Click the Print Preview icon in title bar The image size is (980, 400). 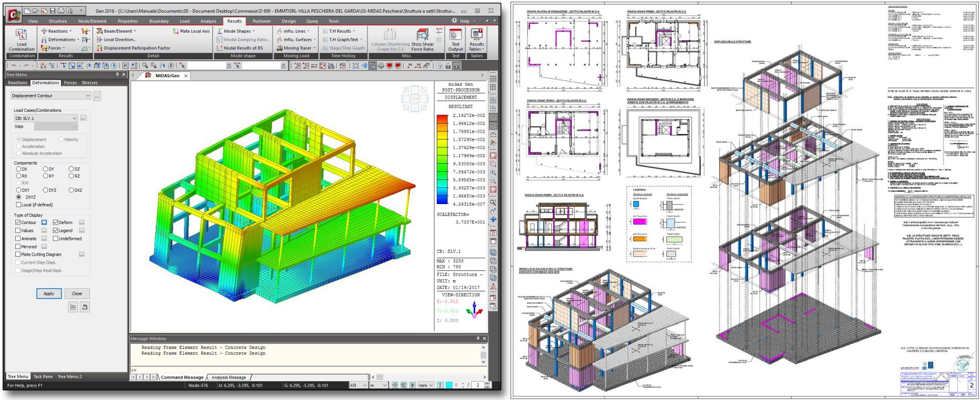tap(69, 11)
